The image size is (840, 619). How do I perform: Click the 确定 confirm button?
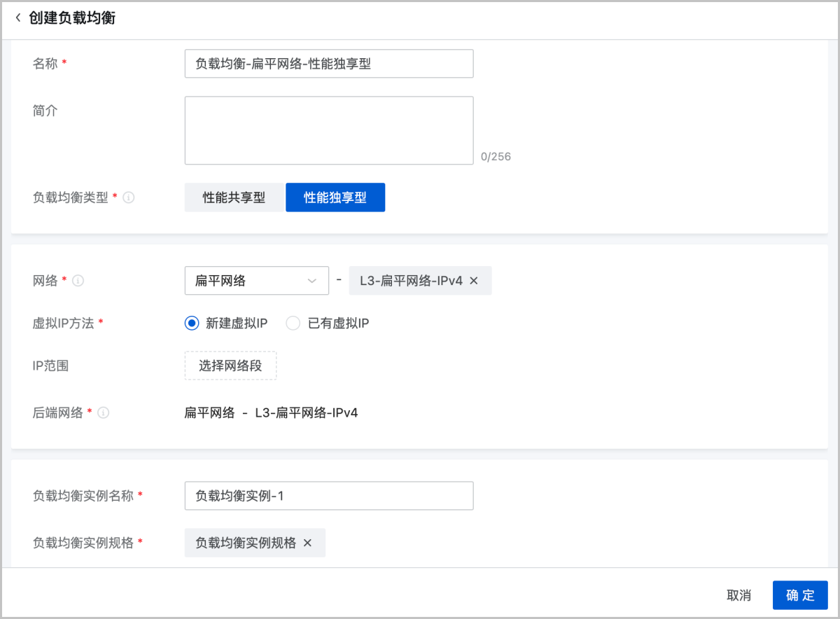[799, 595]
